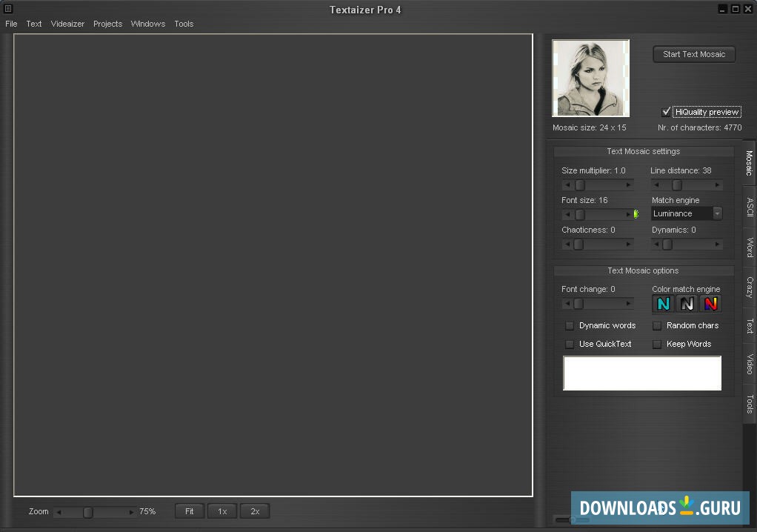Open the Videaizer menu
757x532 pixels.
pos(67,24)
